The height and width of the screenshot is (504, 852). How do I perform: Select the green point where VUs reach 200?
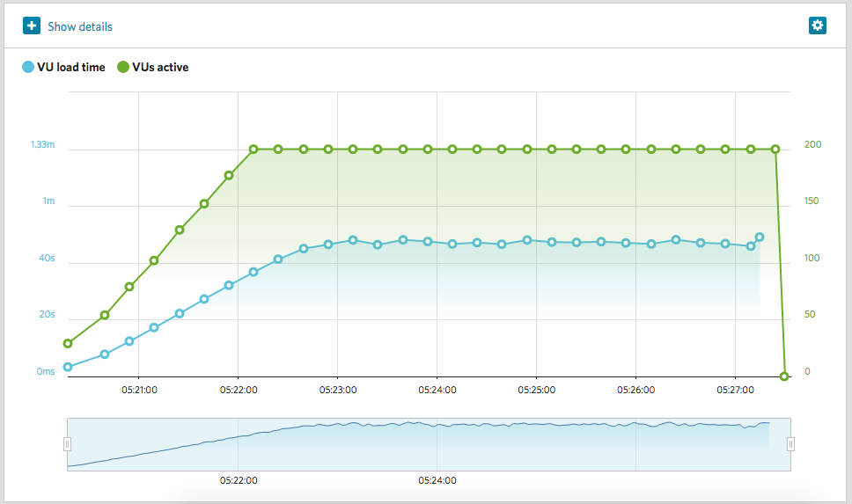253,150
